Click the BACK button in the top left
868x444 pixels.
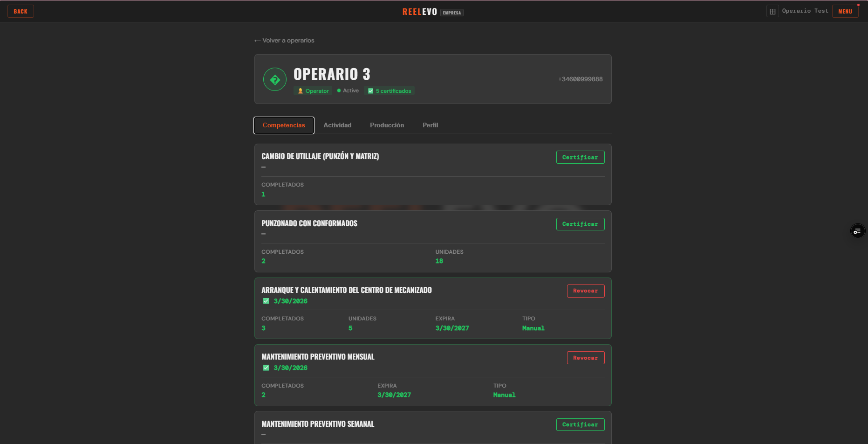21,11
